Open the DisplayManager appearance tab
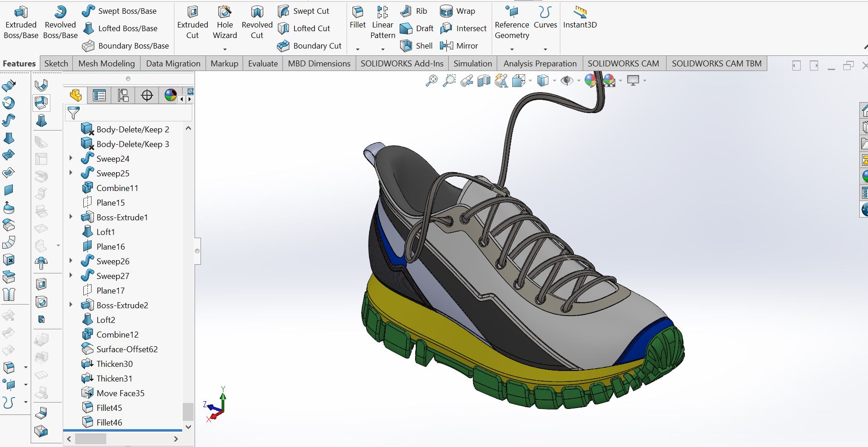 [170, 95]
